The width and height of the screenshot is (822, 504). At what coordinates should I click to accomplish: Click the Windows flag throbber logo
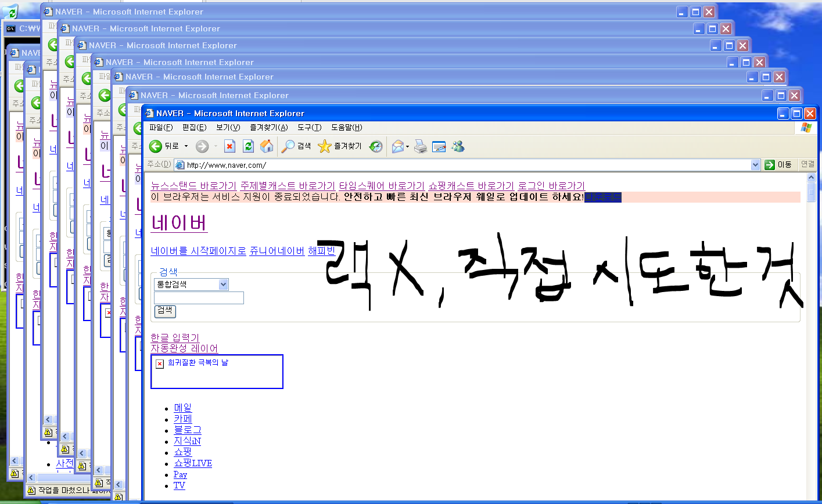click(806, 128)
